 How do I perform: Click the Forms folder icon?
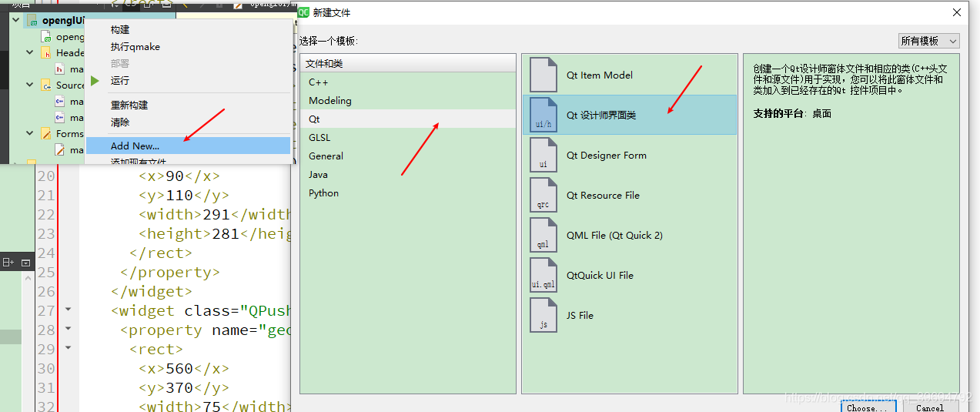(x=47, y=133)
